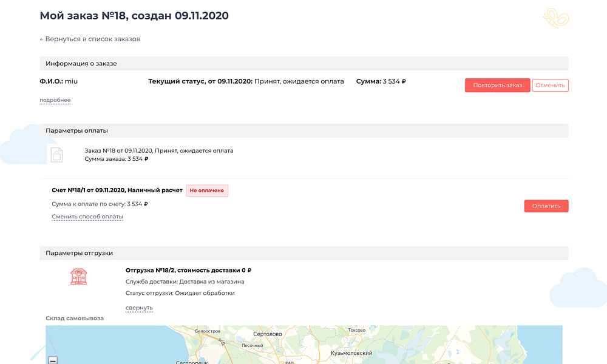The width and height of the screenshot is (607, 364).
Task: Click Сертолово on the pickup location map
Action: click(269, 332)
